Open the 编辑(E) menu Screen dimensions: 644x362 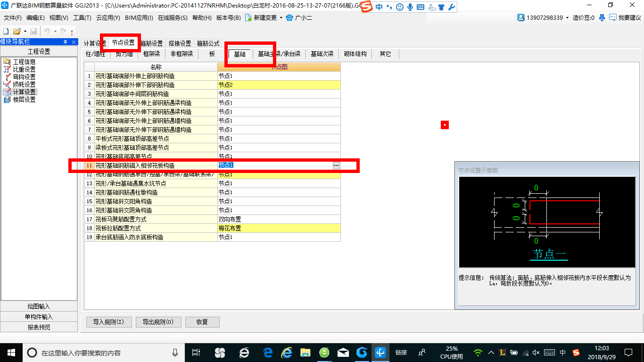[x=35, y=18]
